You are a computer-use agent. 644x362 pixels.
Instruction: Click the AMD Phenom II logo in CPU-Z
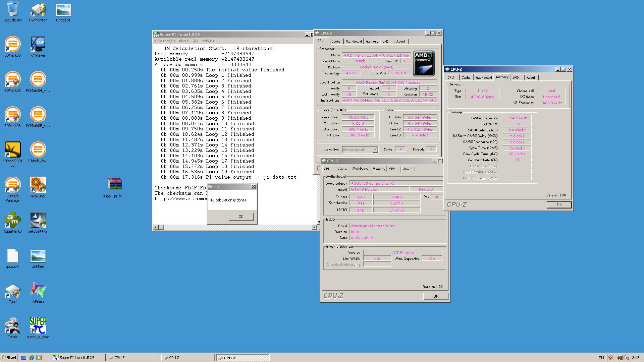pyautogui.click(x=424, y=63)
